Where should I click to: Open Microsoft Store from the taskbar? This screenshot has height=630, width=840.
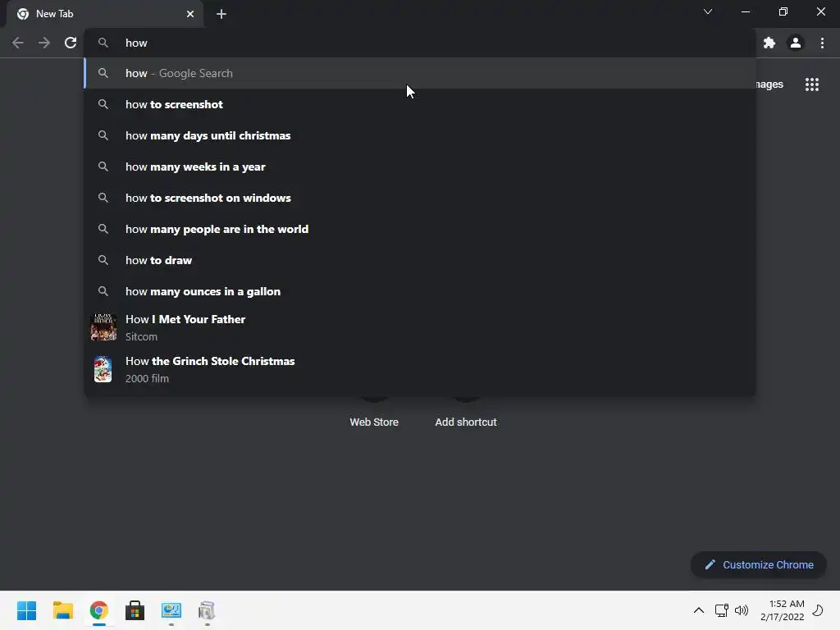point(135,610)
